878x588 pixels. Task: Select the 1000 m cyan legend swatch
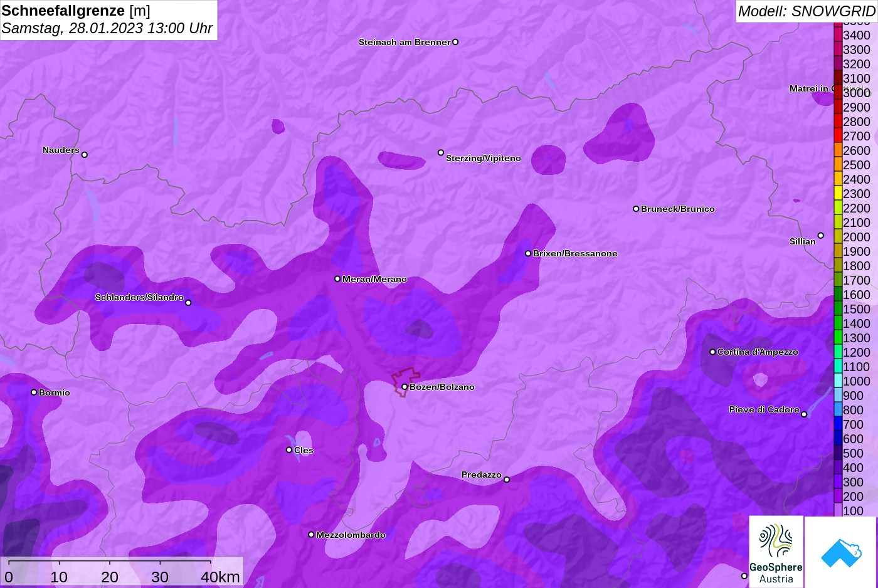point(838,381)
